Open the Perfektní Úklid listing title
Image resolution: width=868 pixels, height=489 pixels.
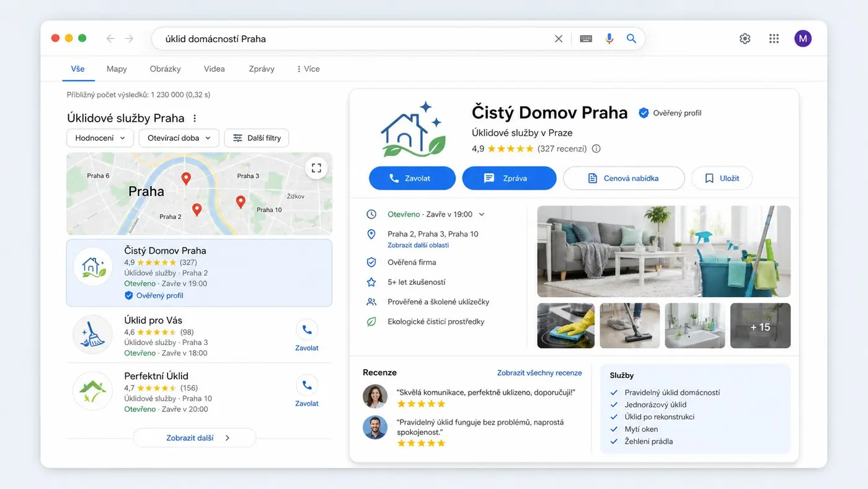pyautogui.click(x=156, y=376)
